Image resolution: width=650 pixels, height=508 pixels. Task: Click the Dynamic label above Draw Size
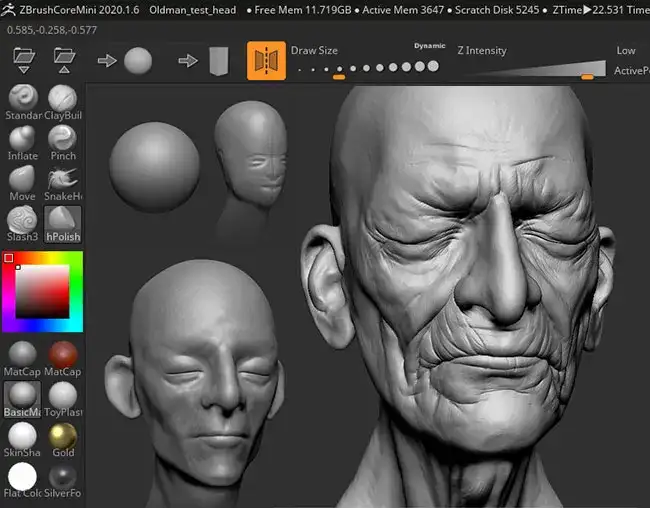tap(429, 46)
